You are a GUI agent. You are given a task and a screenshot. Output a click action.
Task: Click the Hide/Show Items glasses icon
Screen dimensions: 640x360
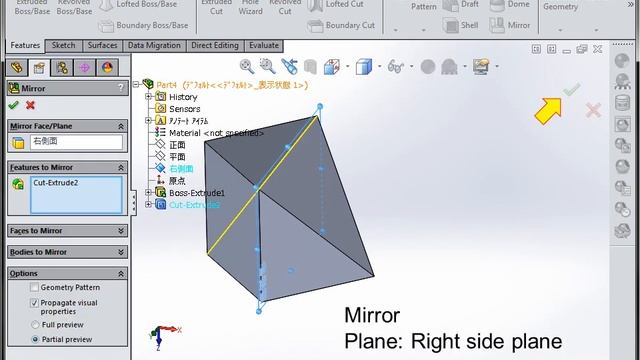[396, 67]
